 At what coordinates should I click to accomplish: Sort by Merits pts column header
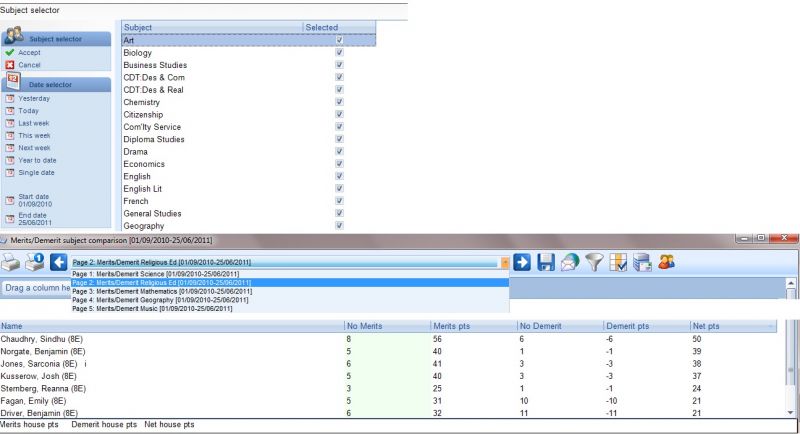click(473, 326)
